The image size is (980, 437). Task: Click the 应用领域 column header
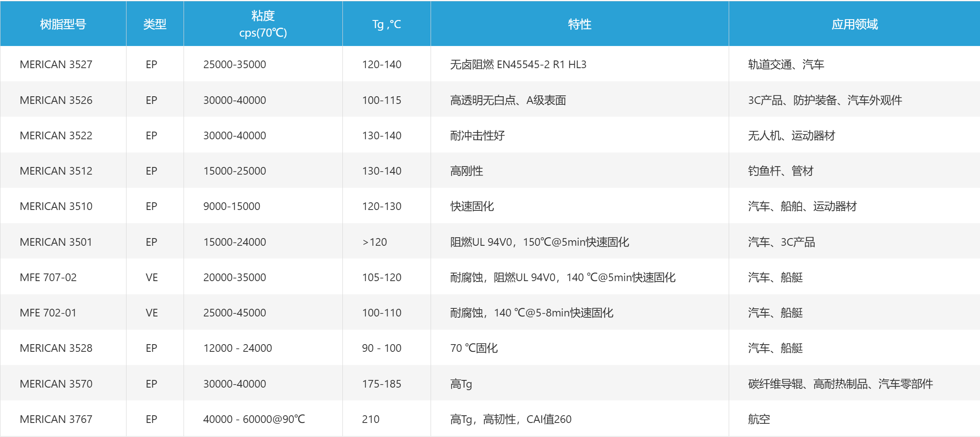pyautogui.click(x=854, y=24)
